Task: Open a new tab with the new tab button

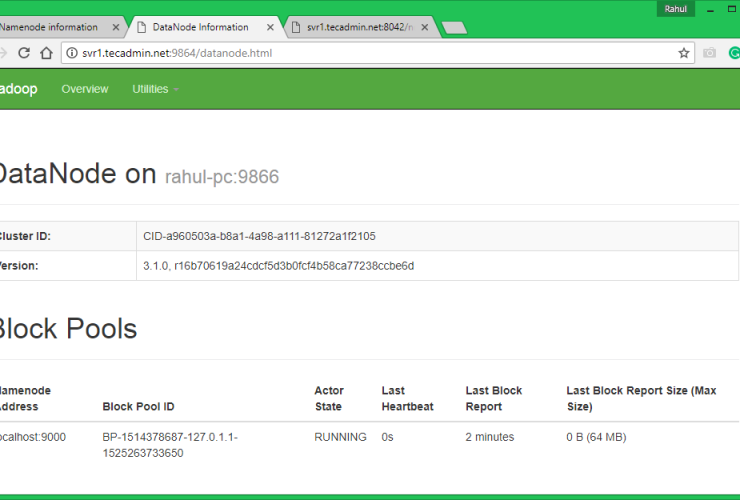Action: click(x=454, y=28)
